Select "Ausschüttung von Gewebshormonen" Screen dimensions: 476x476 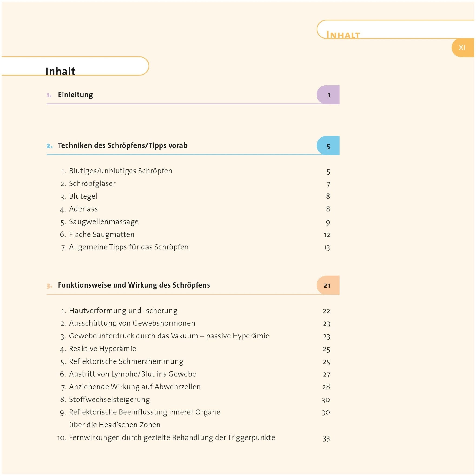coord(132,323)
